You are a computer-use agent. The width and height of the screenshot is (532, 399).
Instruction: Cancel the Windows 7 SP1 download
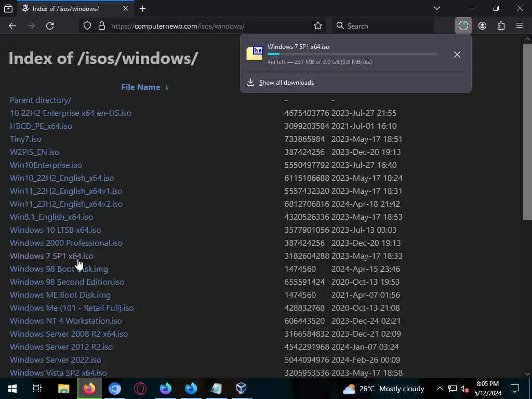[x=457, y=54]
